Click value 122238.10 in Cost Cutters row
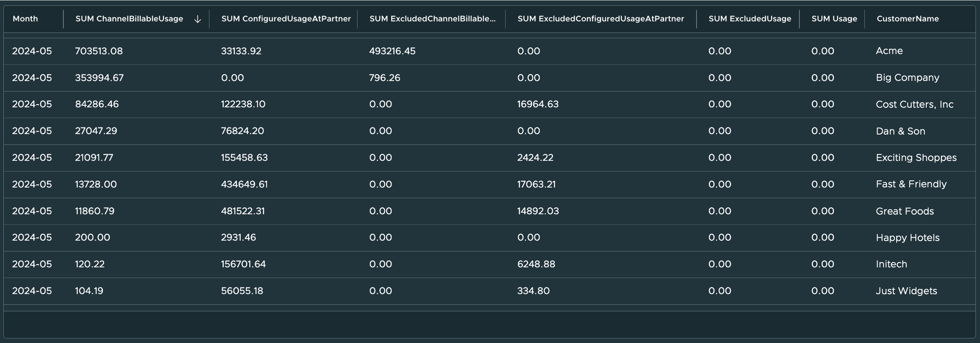Image resolution: width=980 pixels, height=343 pixels. pyautogui.click(x=243, y=104)
